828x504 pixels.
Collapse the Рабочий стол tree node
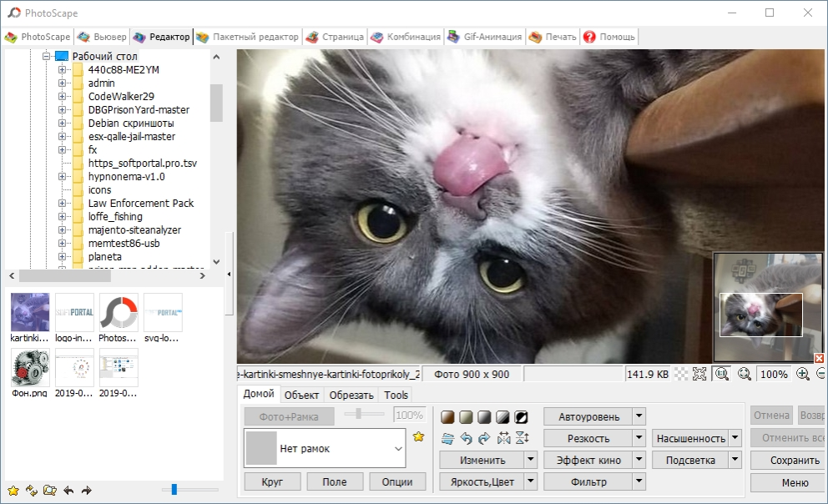point(47,57)
